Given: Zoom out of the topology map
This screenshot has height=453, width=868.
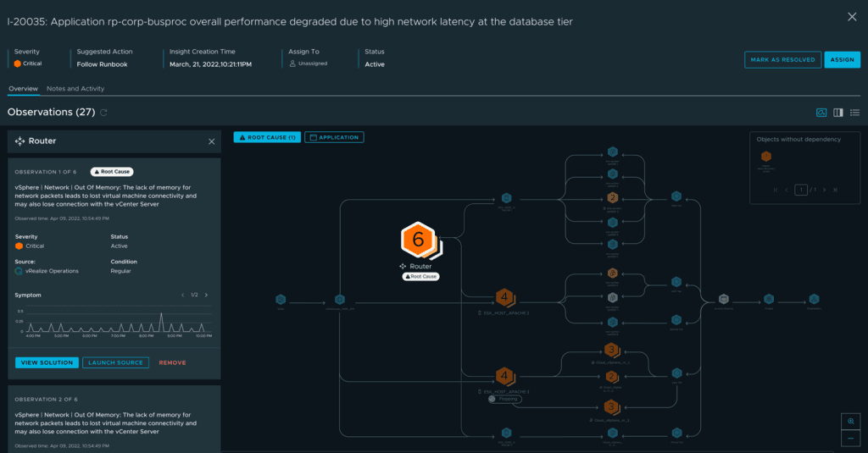Looking at the screenshot, I should click(x=850, y=439).
